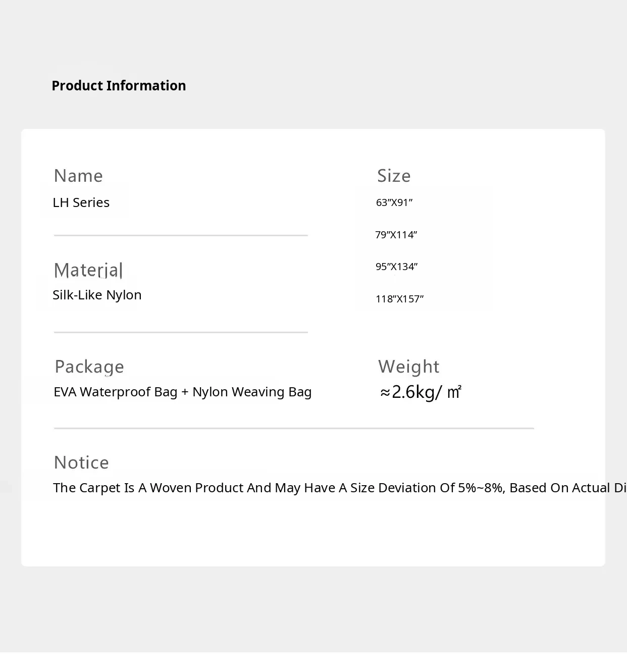Choose the 63"X91" size option

394,202
